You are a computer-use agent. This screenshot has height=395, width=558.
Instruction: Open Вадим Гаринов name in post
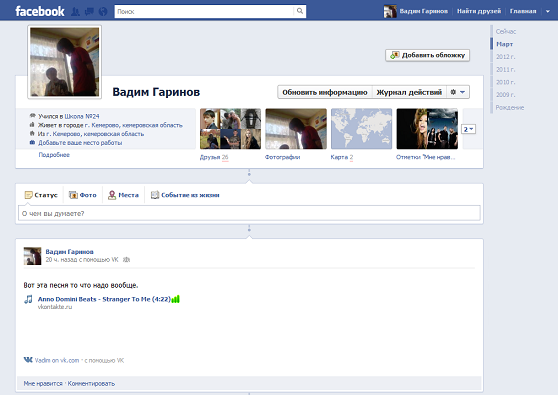[x=69, y=252]
